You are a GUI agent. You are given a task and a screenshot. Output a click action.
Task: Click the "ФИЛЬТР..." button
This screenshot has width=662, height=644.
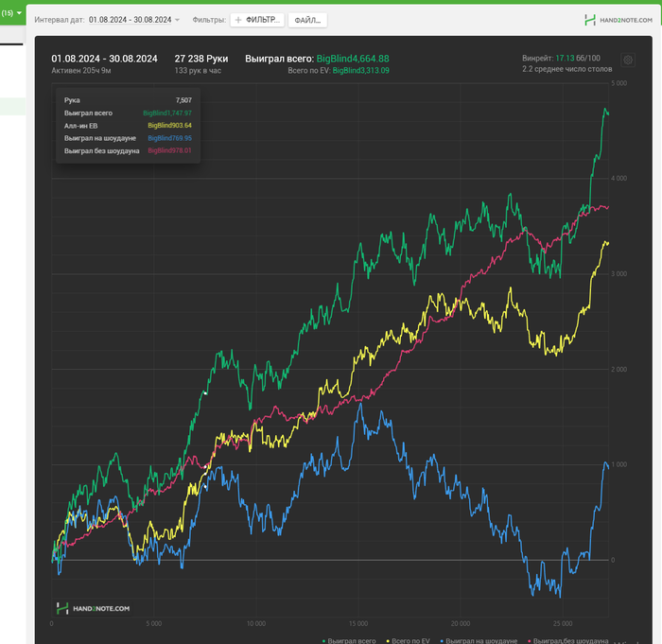coord(257,19)
